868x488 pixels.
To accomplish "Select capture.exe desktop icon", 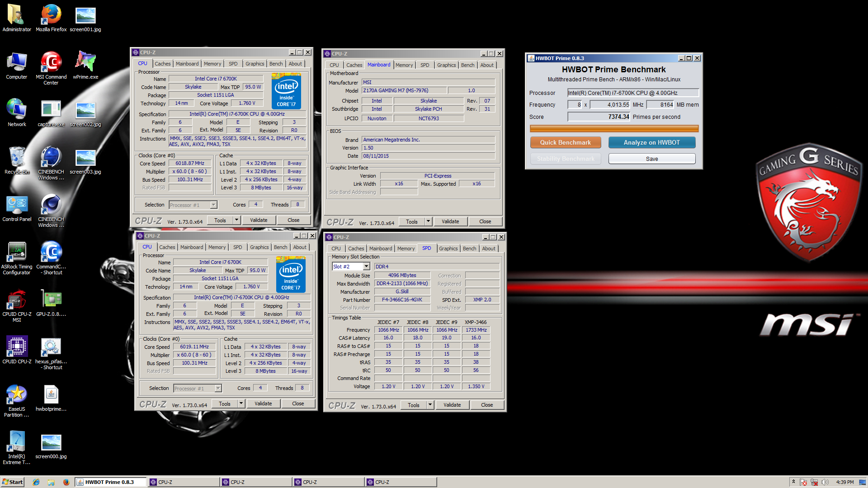I will [x=51, y=113].
